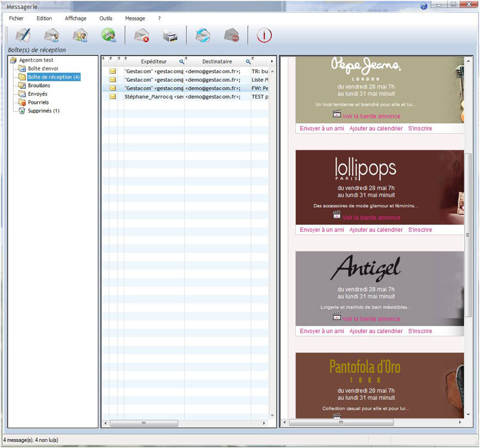Click 'Voir la bande annonce' in Antigel banner

coord(371,319)
